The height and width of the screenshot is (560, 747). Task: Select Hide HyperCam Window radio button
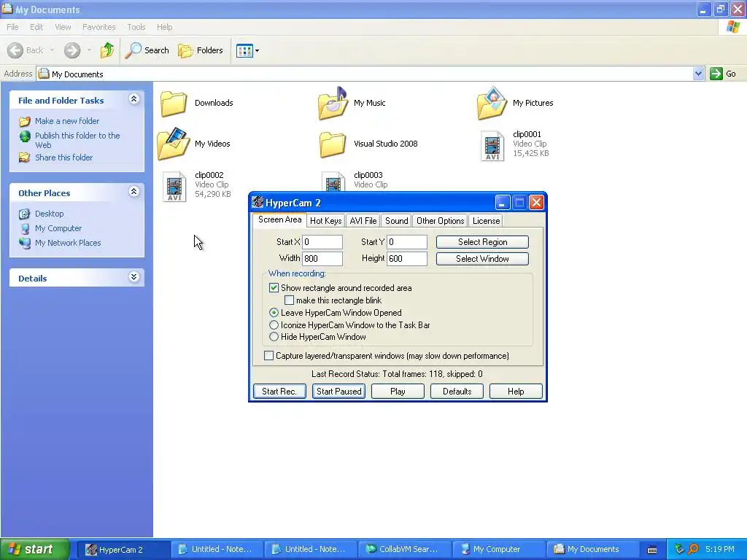(x=274, y=337)
